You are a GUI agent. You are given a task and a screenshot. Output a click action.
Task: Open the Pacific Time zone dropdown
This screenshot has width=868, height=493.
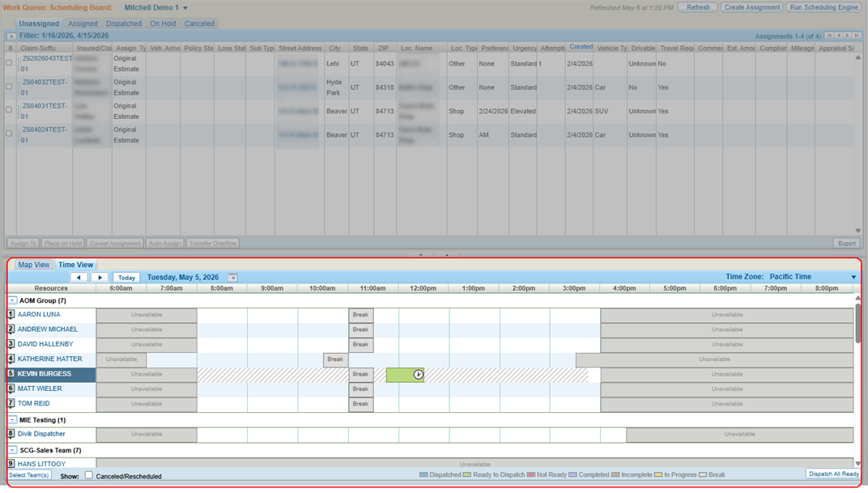[853, 277]
